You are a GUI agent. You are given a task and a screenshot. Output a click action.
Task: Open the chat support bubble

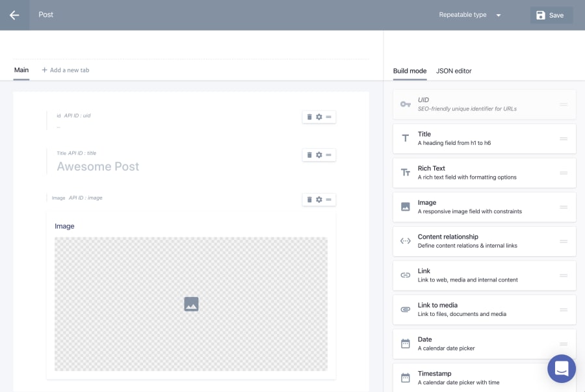pyautogui.click(x=562, y=369)
